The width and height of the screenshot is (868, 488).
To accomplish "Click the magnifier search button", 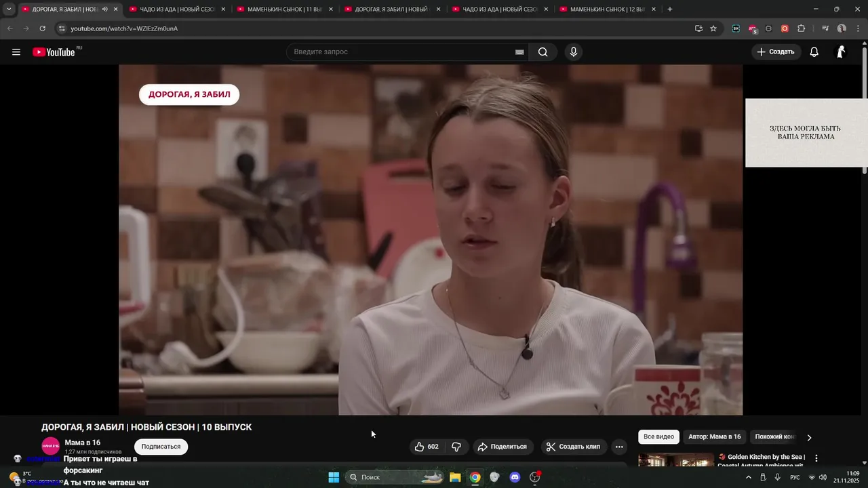I will coord(543,52).
